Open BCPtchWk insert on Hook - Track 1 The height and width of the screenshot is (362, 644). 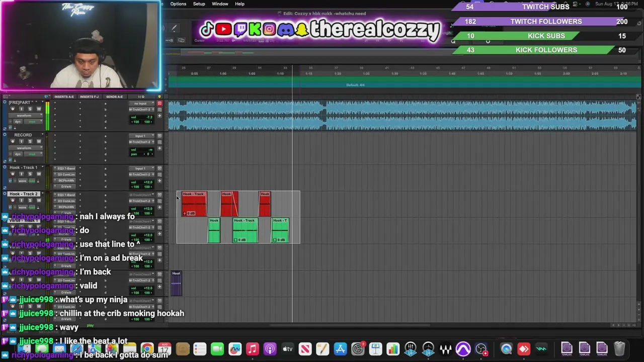64,180
